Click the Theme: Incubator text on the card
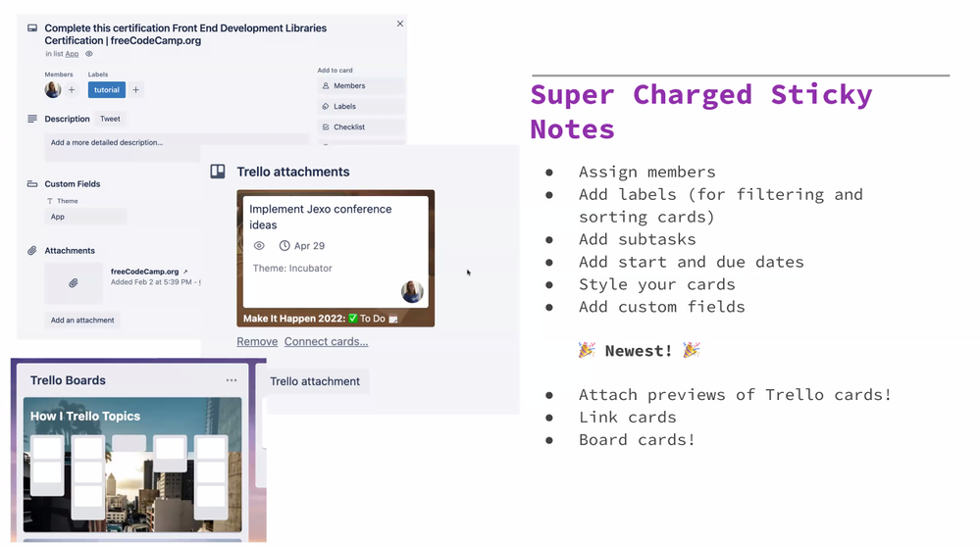 292,268
